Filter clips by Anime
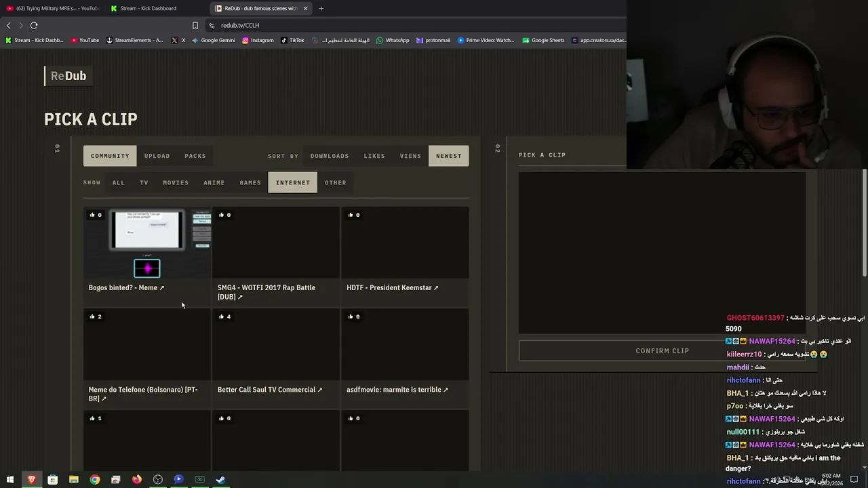This screenshot has height=488, width=868. tap(214, 182)
